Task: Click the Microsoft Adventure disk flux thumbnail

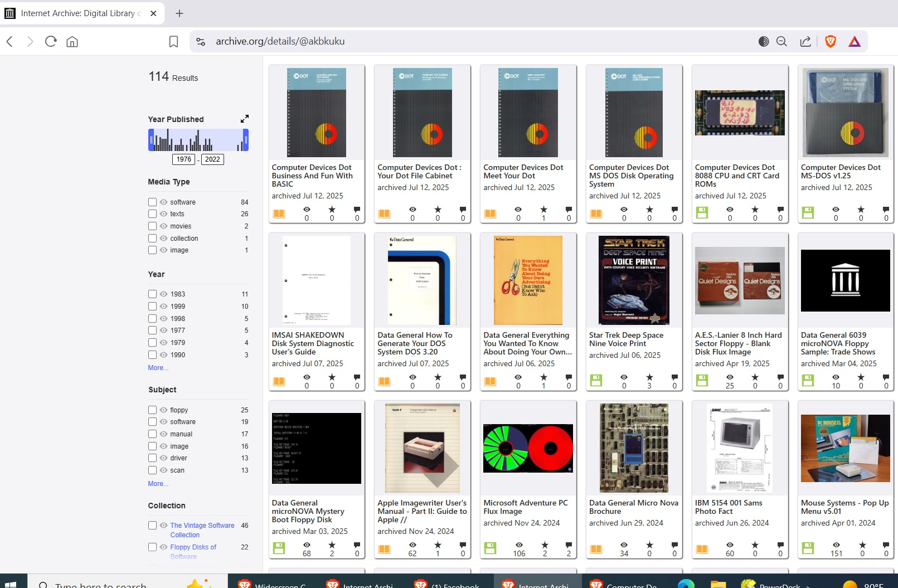Action: 528,448
